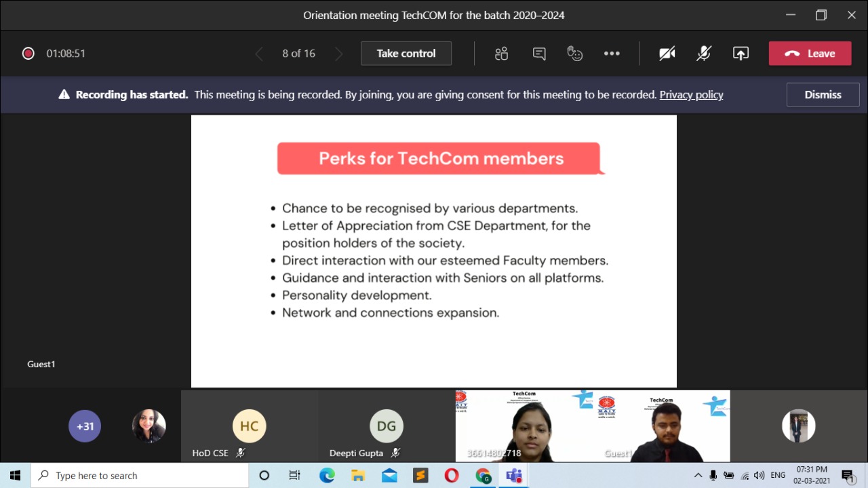868x488 pixels.
Task: Leave the meeting
Action: pos(810,54)
